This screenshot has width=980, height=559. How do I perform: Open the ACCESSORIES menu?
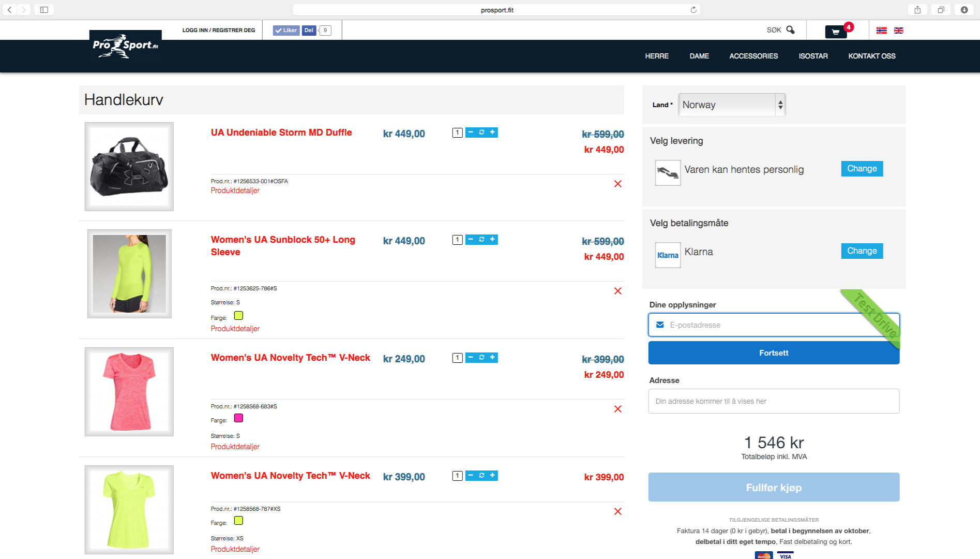(x=753, y=56)
